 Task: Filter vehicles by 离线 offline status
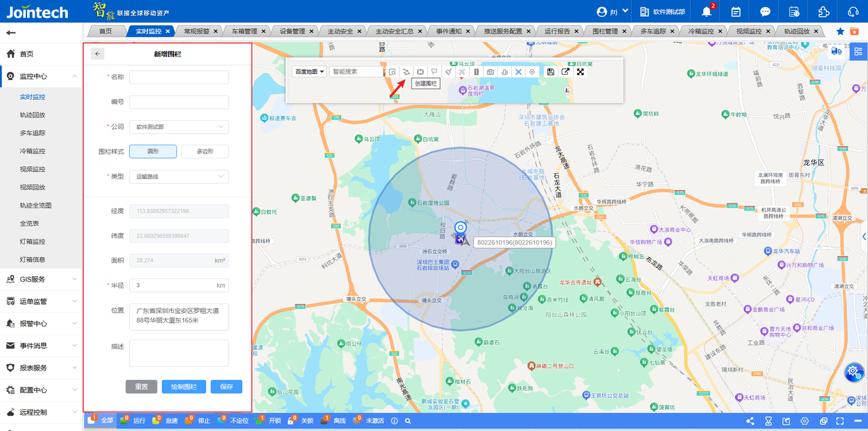coord(335,421)
